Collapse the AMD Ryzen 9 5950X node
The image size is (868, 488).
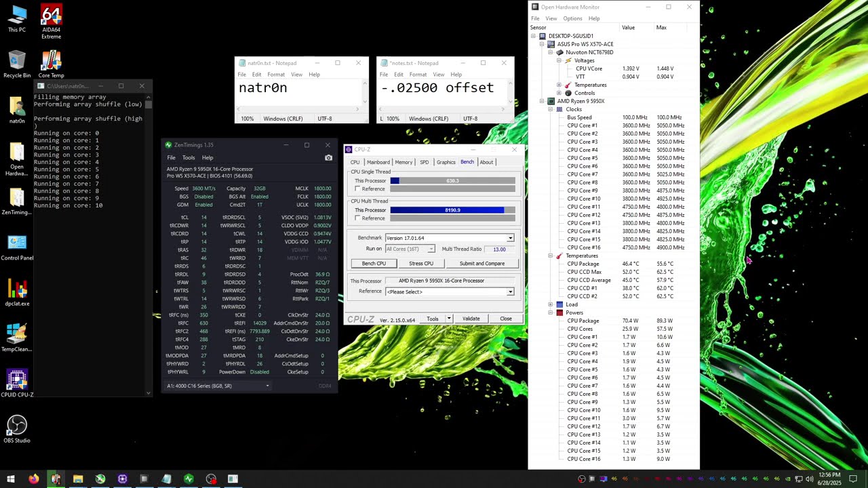pyautogui.click(x=542, y=101)
